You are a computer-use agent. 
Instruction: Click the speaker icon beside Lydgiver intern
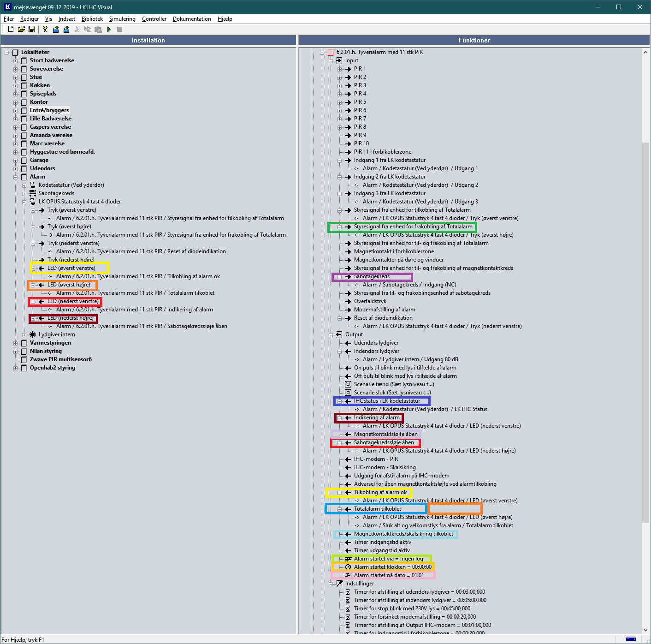coord(33,334)
